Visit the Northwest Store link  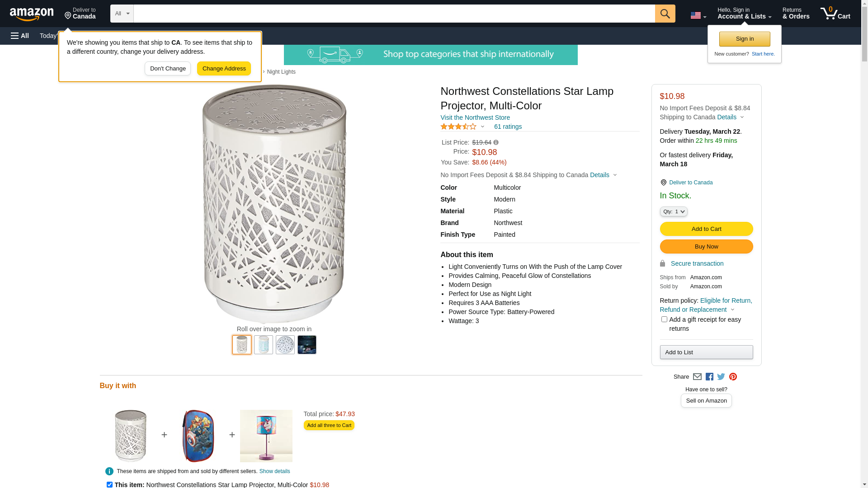[x=475, y=117]
